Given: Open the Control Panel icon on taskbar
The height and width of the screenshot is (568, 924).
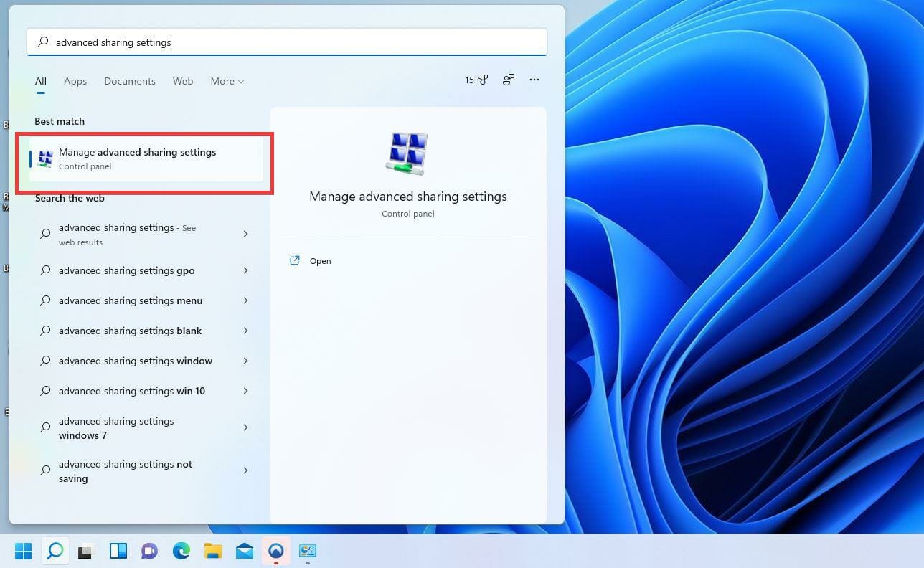Looking at the screenshot, I should [308, 551].
